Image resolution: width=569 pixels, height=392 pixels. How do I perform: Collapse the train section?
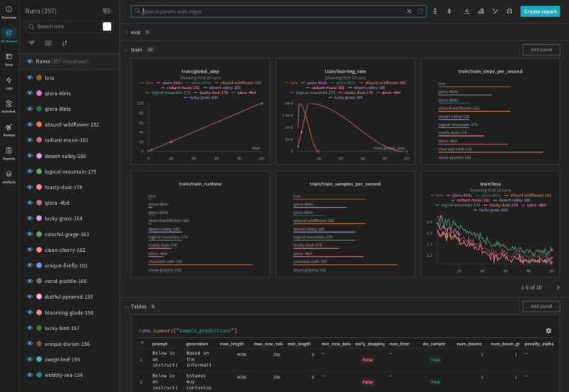tap(126, 50)
